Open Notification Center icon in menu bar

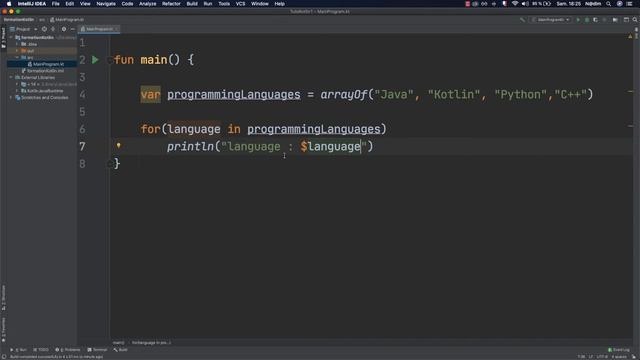coord(630,4)
